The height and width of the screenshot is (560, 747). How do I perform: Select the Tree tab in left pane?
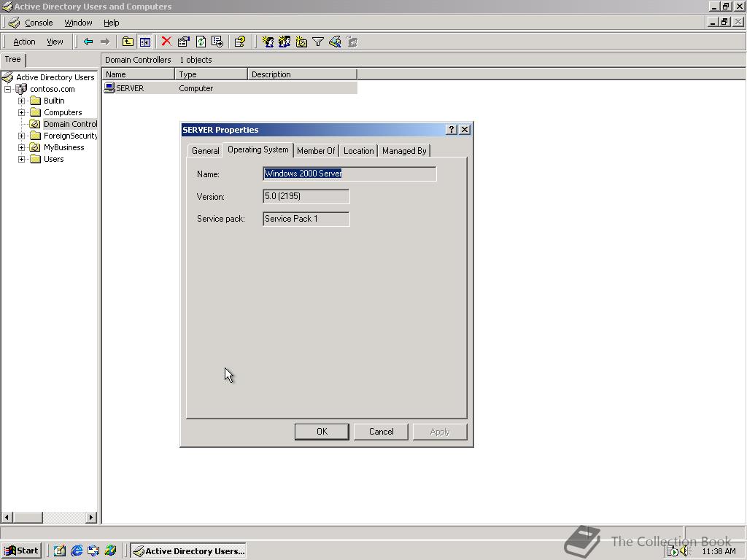pyautogui.click(x=13, y=60)
